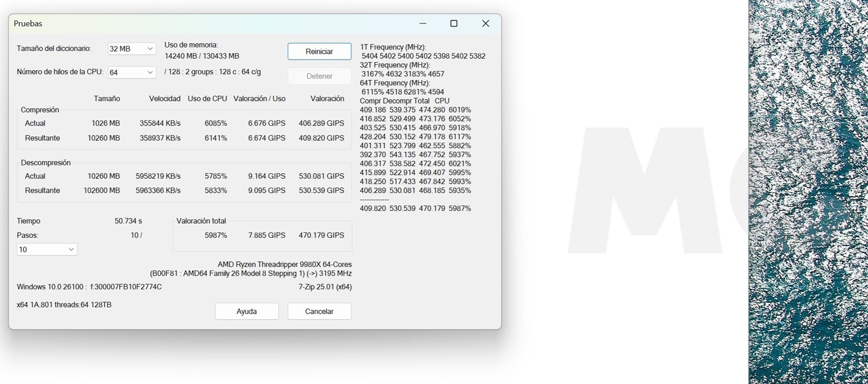
Task: Expand the Número de hilos de la CPU combo box
Action: pyautogui.click(x=132, y=72)
